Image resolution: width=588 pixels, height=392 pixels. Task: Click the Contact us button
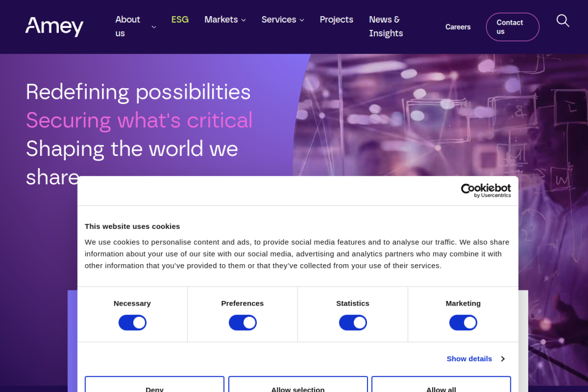pos(513,27)
